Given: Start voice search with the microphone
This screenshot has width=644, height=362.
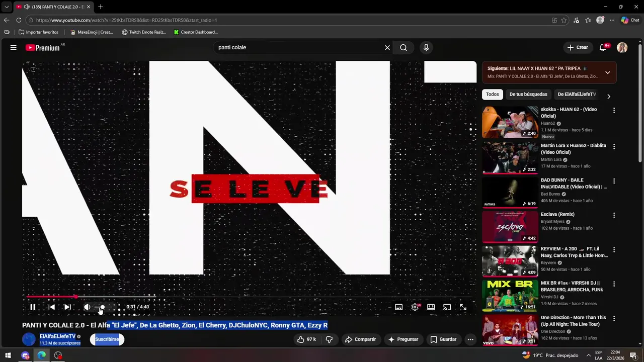Looking at the screenshot, I should point(426,48).
